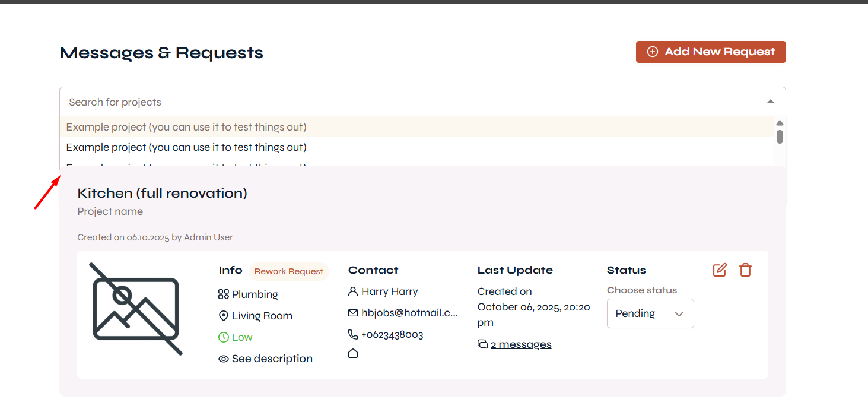This screenshot has height=412, width=868.
Task: Click the delete request trash icon
Action: (745, 270)
